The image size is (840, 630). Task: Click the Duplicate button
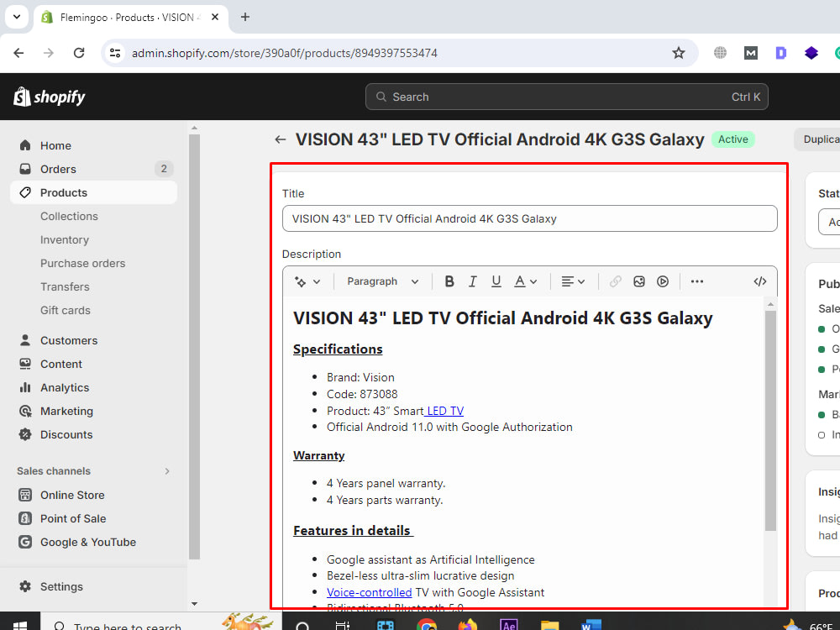click(817, 139)
